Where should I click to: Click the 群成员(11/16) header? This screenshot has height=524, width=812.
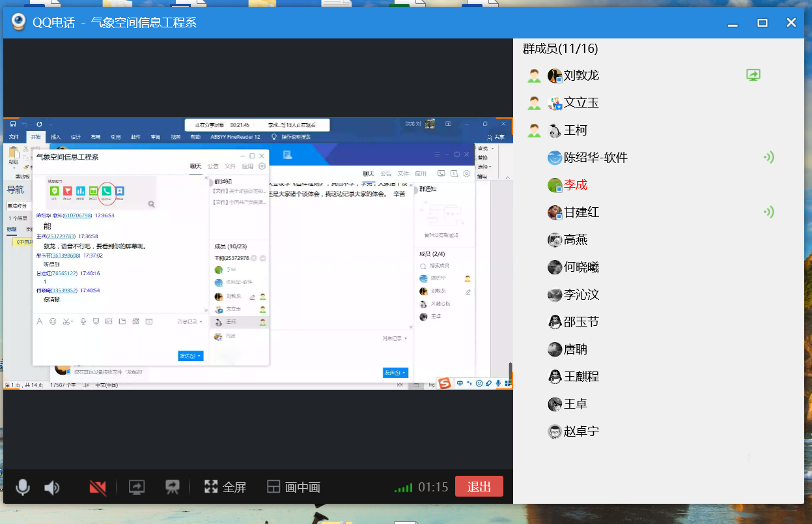click(560, 49)
